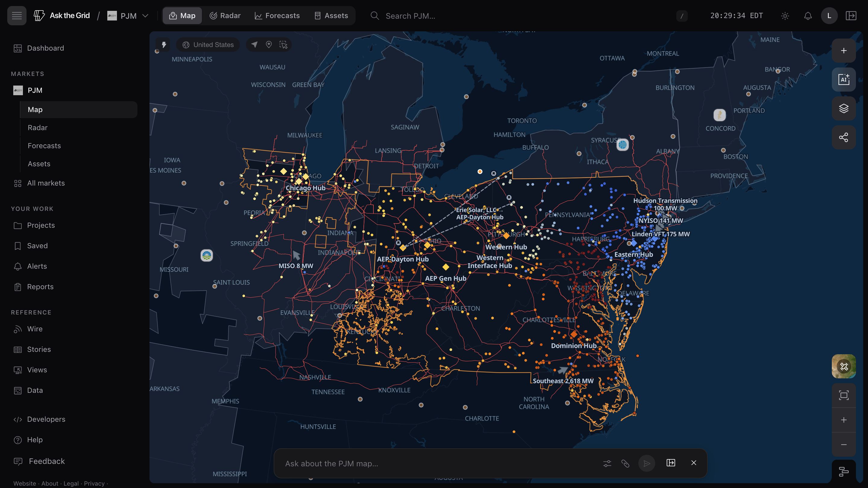
Task: Open chat settings sliders icon
Action: point(607,463)
